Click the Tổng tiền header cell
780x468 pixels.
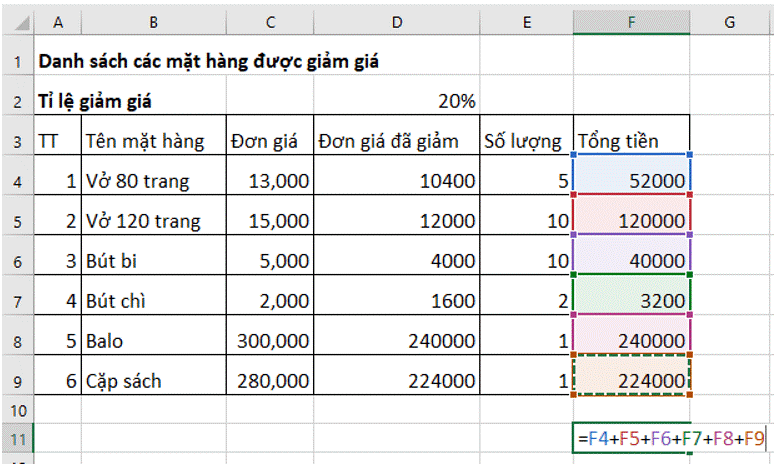pyautogui.click(x=631, y=140)
